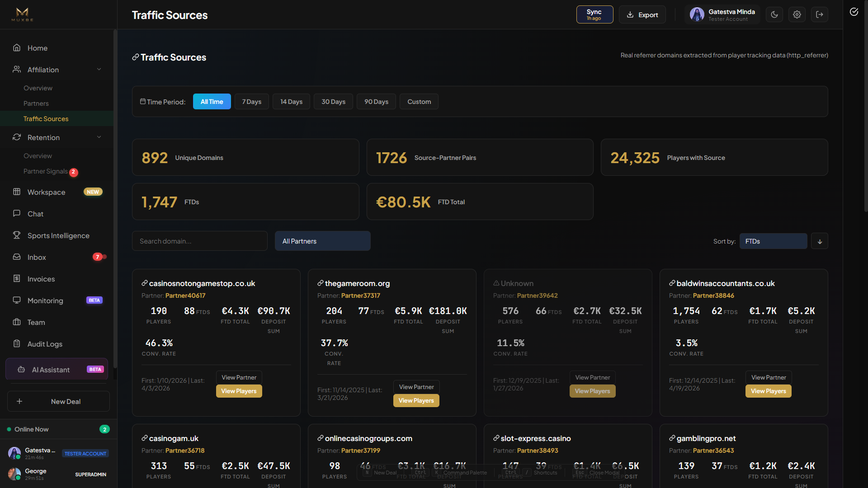Click the sidebar vertical scrollbar
The width and height of the screenshot is (868, 488).
pyautogui.click(x=115, y=199)
